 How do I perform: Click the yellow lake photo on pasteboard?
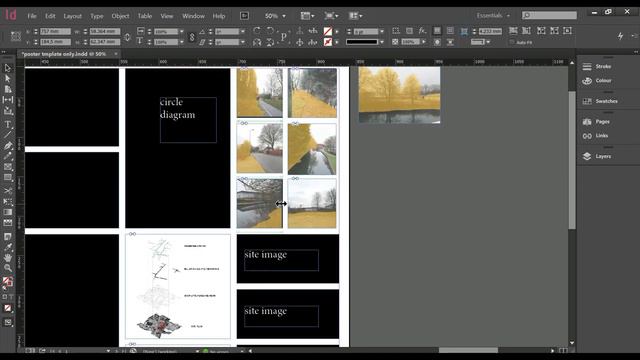(400, 95)
